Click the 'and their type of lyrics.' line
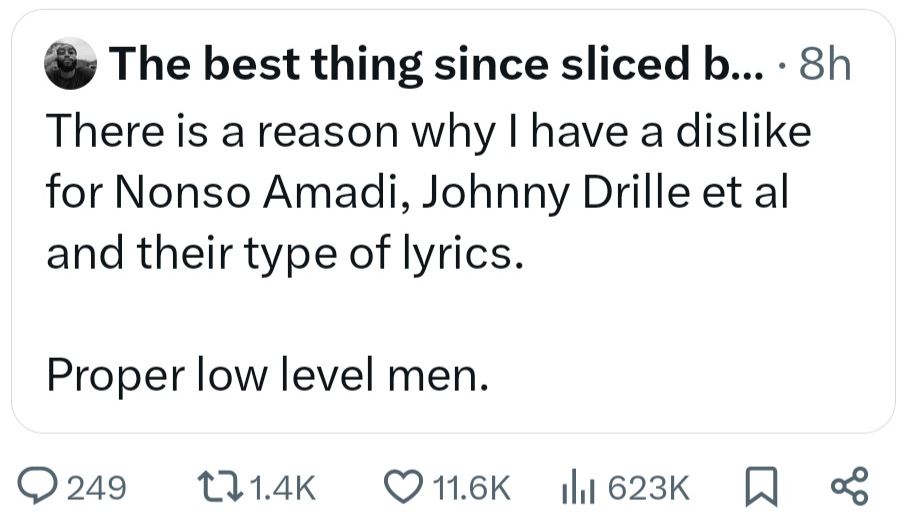This screenshot has width=903, height=528. [283, 255]
